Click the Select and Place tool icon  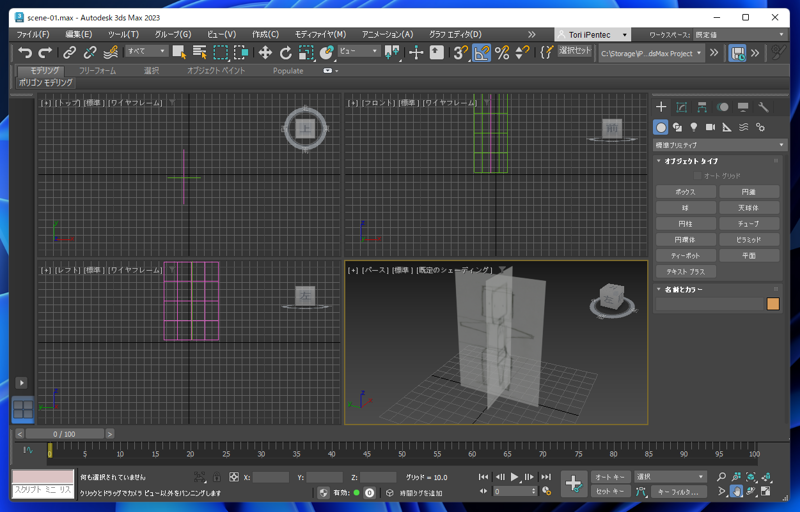pos(327,52)
